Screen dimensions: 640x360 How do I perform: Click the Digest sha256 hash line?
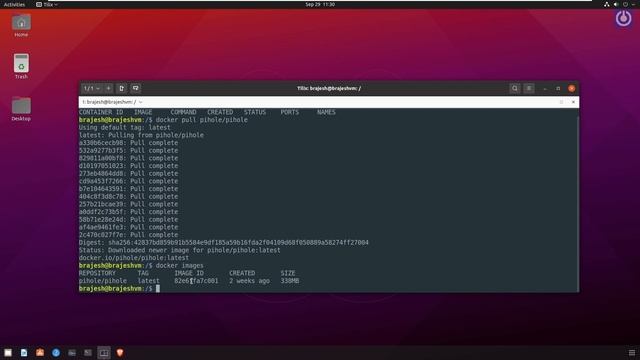(224, 242)
